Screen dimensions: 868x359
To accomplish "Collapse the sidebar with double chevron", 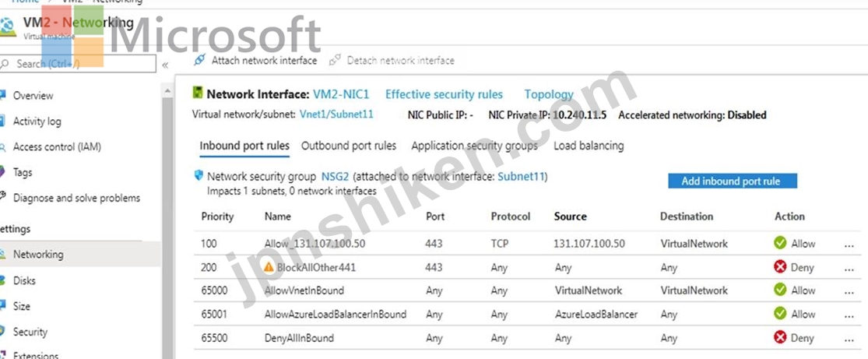I will point(165,65).
